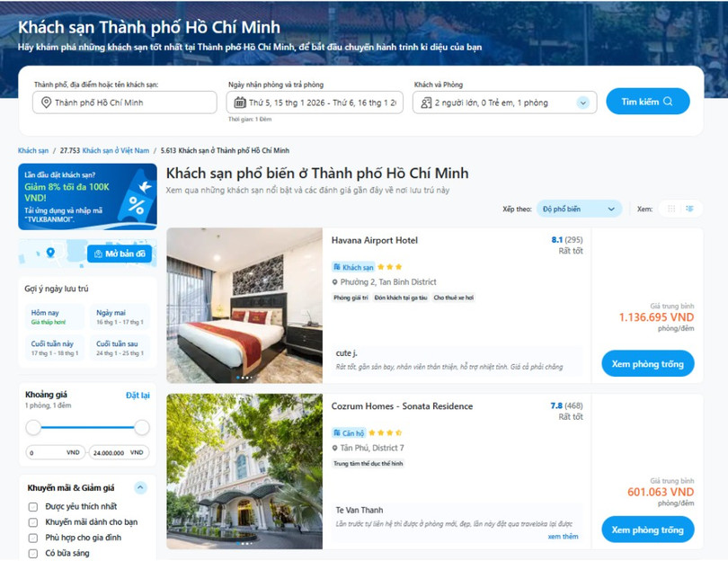
Task: Enable Khuyến mãi dành cho bạn filter
Action: tap(33, 522)
